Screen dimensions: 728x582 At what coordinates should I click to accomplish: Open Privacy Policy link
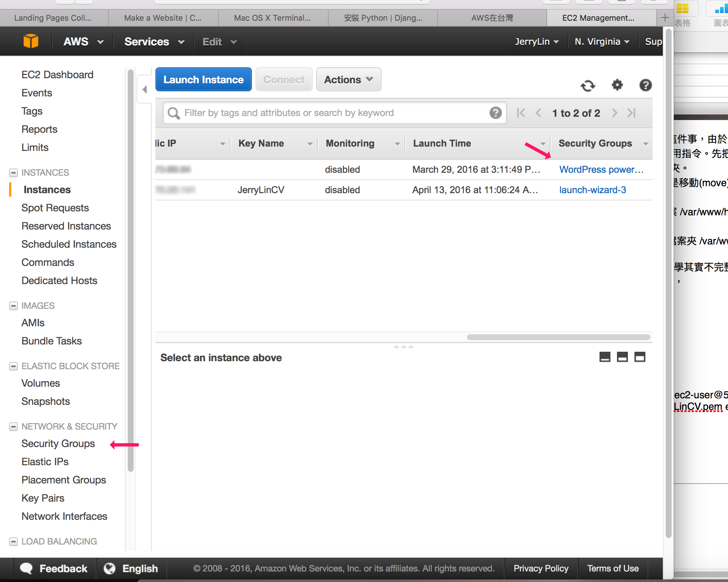pos(541,568)
